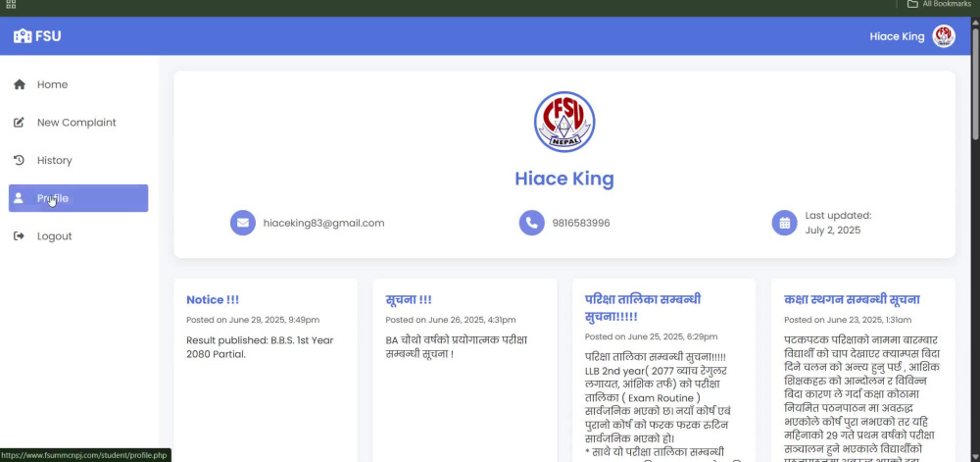Open the परिक्षा तालिका सम्बन्धी सुचना title

[643, 308]
